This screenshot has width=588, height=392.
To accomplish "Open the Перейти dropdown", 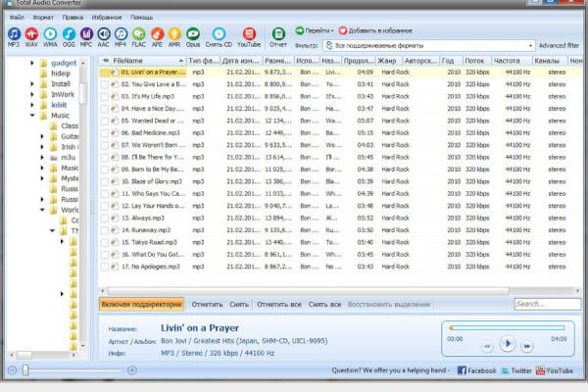I will point(314,30).
